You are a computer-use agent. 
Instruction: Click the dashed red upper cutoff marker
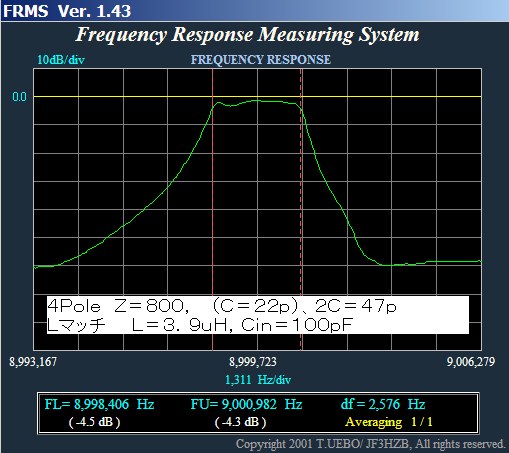301,210
